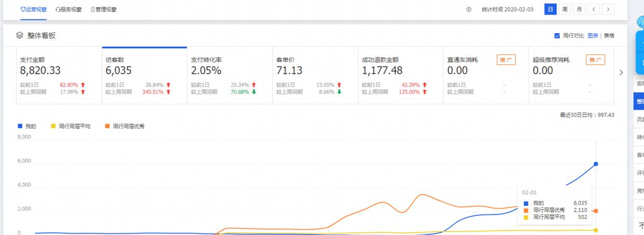Select the 支付转化率 metric card
Viewport: 644px width, 235px height.
pos(230,76)
